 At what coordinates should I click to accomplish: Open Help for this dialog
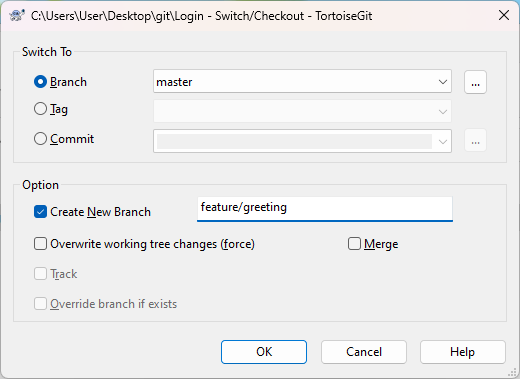[x=463, y=352]
